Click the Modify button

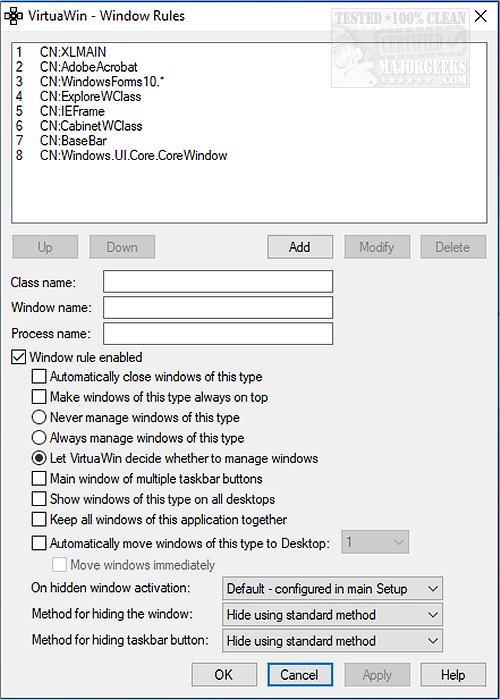pyautogui.click(x=377, y=247)
